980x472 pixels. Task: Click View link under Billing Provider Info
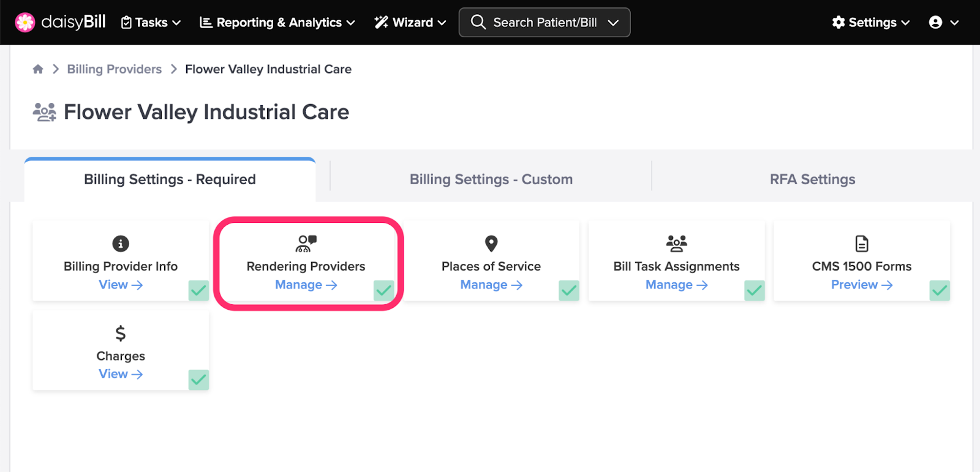(121, 285)
